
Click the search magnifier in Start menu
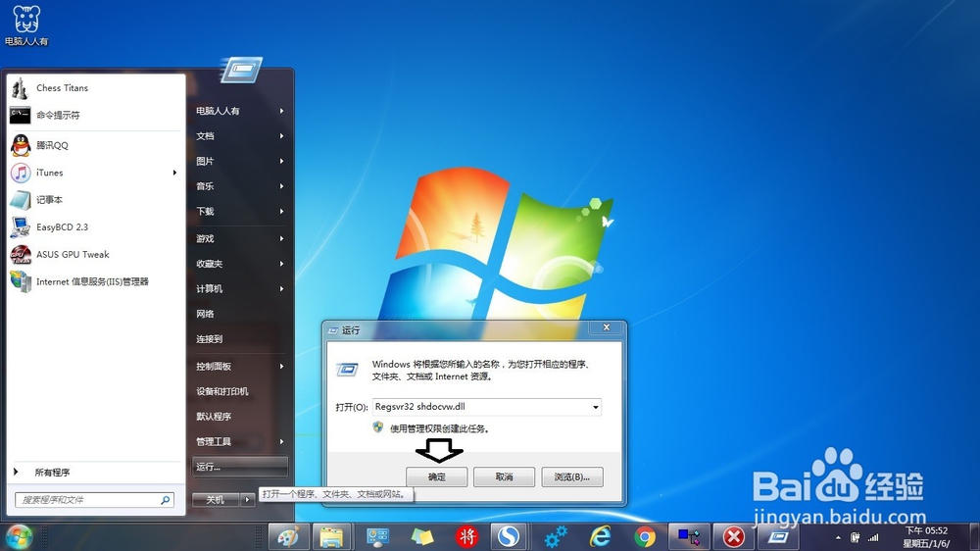[x=166, y=500]
